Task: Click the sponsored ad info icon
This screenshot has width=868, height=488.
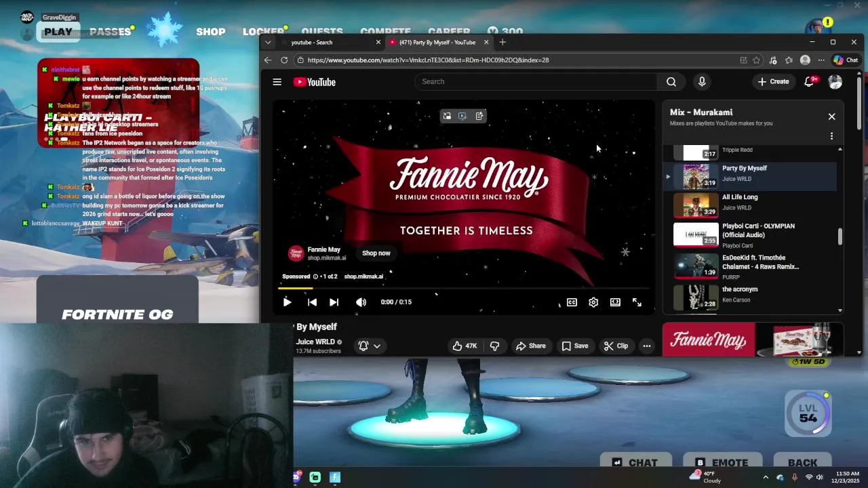Action: tap(315, 277)
